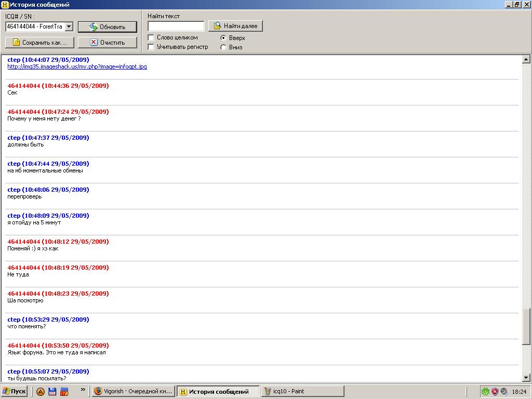Viewport: 532px width, 399px height.
Task: Enable the 'Слово целиком' checkbox
Action: (x=151, y=37)
